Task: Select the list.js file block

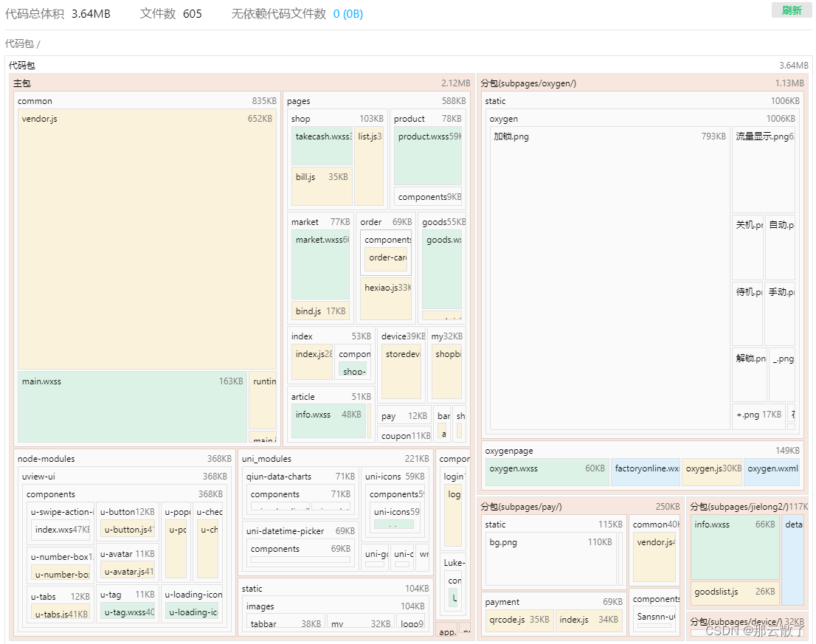Action: coord(369,166)
